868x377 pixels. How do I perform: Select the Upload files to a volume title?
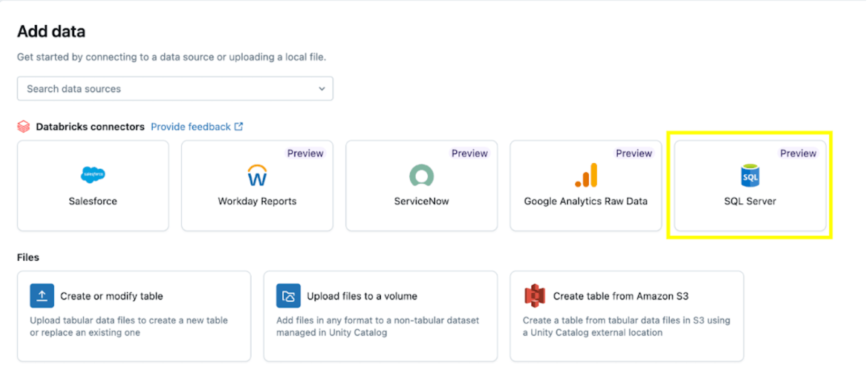click(x=362, y=296)
